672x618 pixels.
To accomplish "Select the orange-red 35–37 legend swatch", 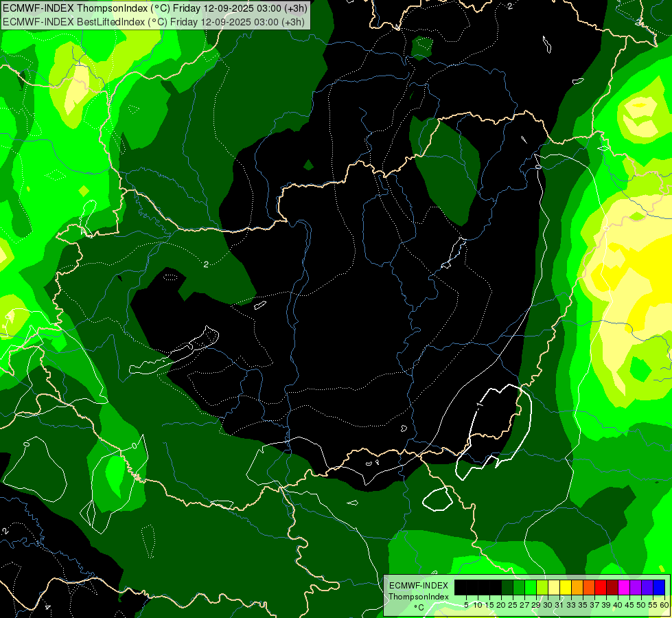I will coord(589,587).
